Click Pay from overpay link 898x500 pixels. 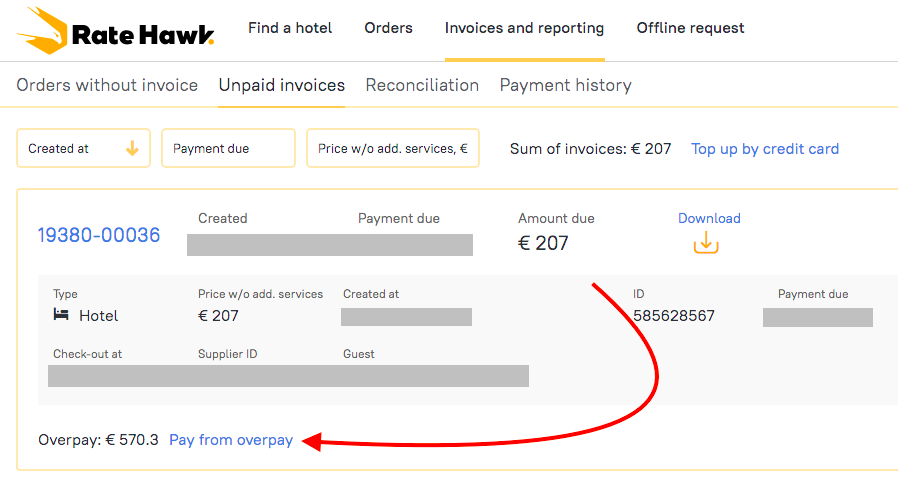click(x=231, y=440)
